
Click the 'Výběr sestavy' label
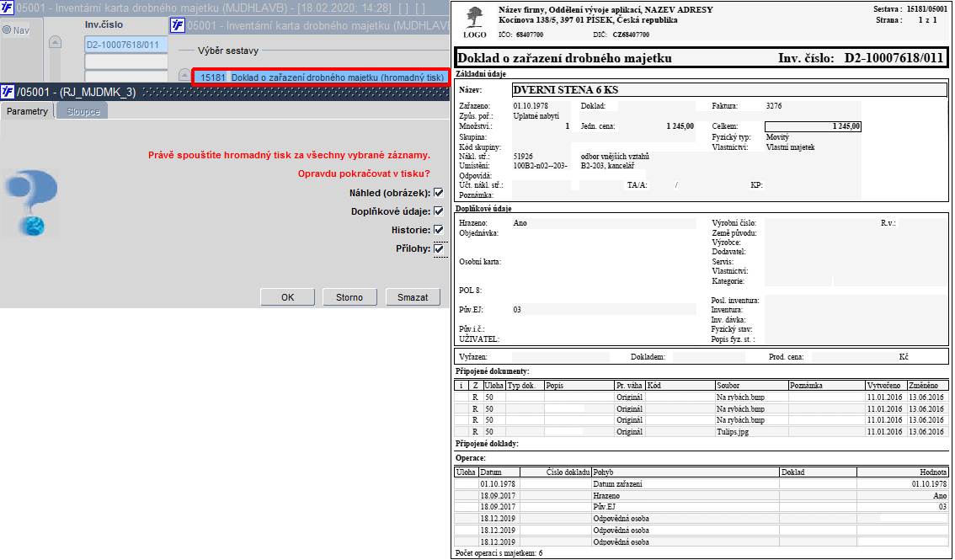click(228, 51)
